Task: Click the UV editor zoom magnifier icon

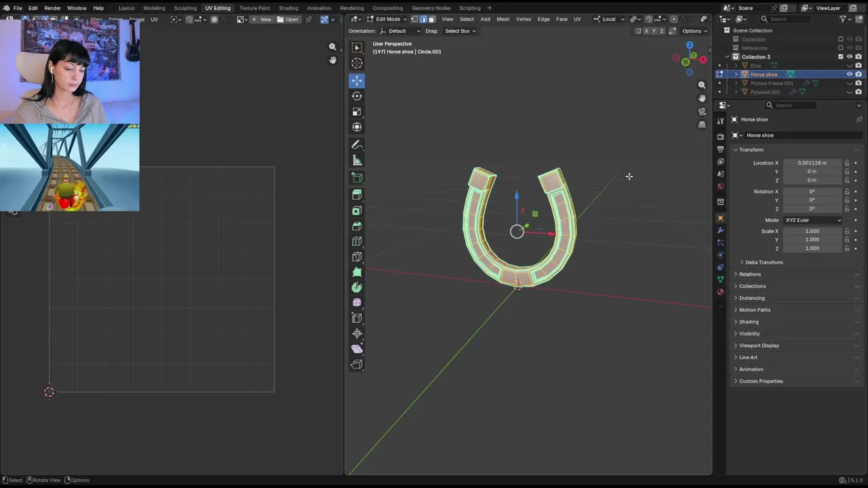Action: click(332, 47)
